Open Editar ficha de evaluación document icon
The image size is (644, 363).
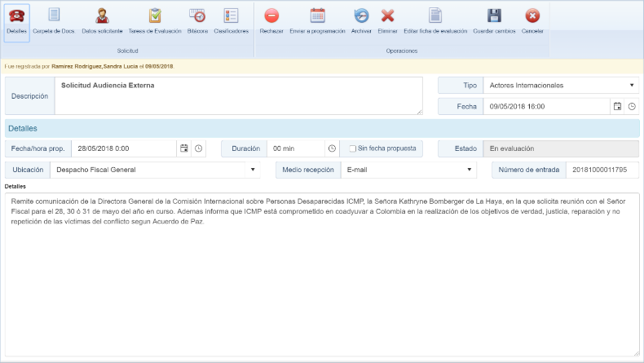435,15
